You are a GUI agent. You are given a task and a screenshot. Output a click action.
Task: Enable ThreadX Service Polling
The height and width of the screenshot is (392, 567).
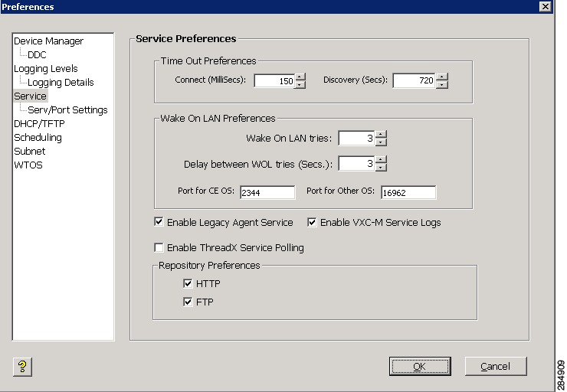(x=159, y=247)
